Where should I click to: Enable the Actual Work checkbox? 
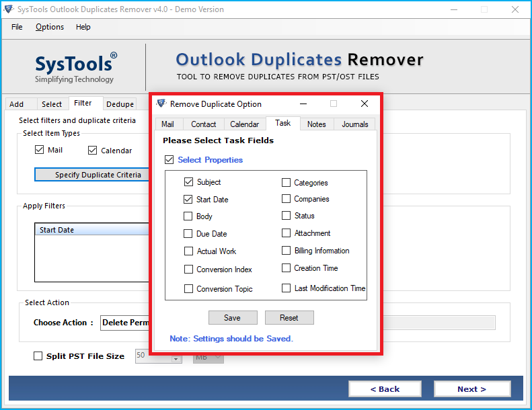(x=188, y=251)
